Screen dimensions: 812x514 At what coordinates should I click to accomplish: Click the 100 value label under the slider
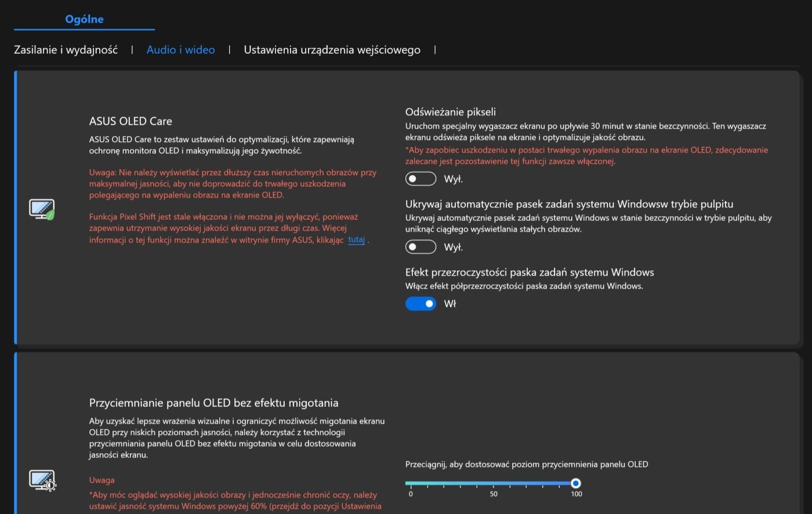coord(576,494)
